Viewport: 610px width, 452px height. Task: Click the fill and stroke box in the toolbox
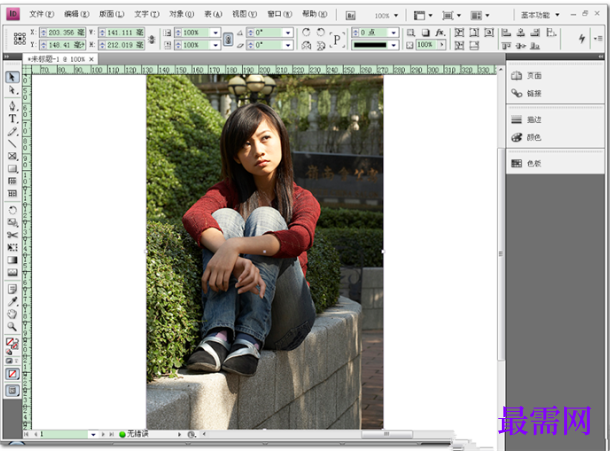[x=12, y=345]
